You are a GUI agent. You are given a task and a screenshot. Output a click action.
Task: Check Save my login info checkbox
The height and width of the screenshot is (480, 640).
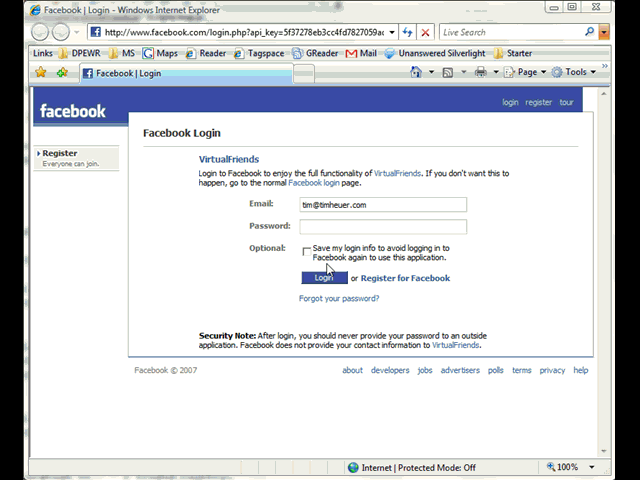(x=307, y=251)
